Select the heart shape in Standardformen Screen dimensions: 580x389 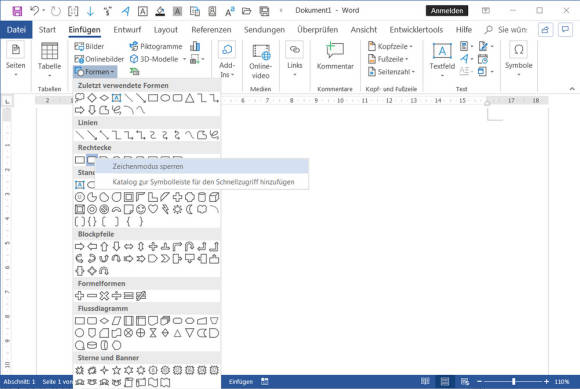(153, 209)
